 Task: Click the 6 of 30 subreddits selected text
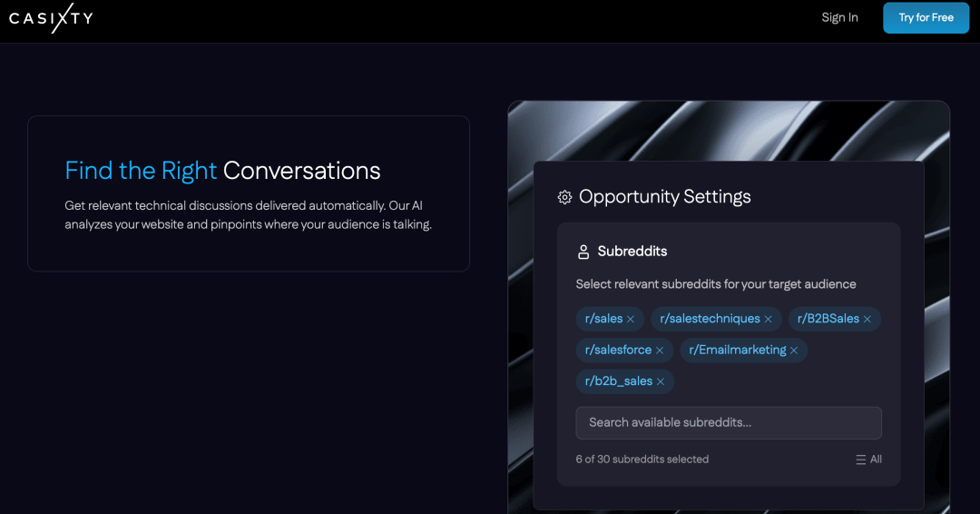pyautogui.click(x=642, y=460)
